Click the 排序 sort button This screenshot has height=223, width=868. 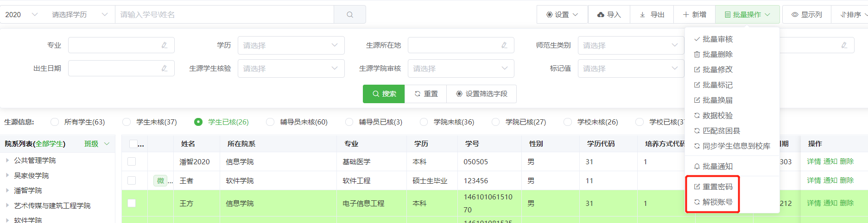pyautogui.click(x=851, y=15)
